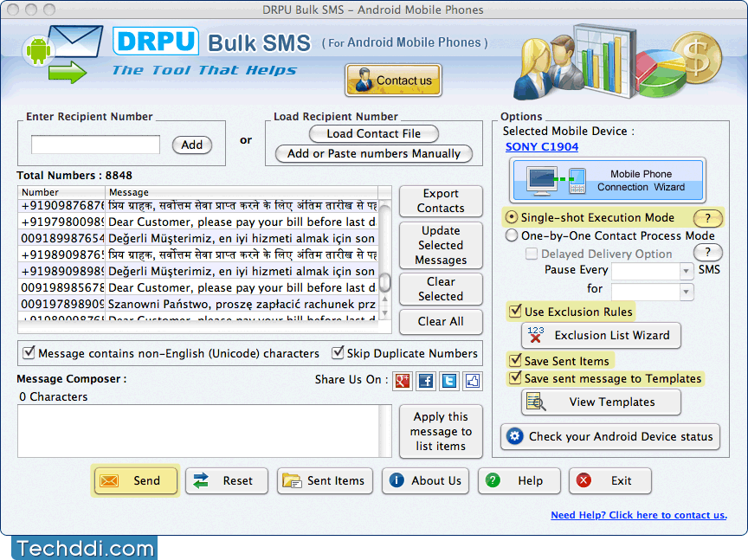748x560 pixels.
Task: Click the folder icon on Sent Items
Action: 292,481
